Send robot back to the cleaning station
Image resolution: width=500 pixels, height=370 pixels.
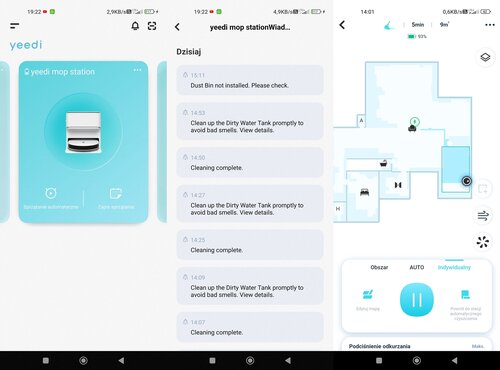point(466,304)
